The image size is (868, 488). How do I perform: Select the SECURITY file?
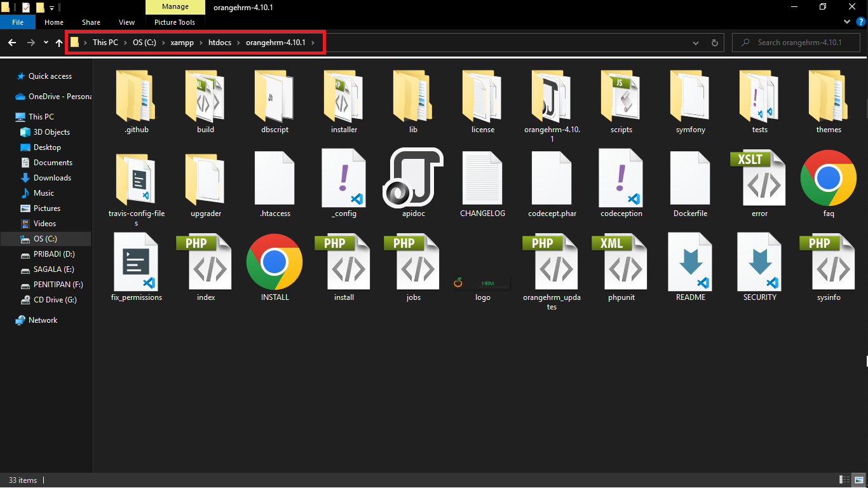(760, 268)
